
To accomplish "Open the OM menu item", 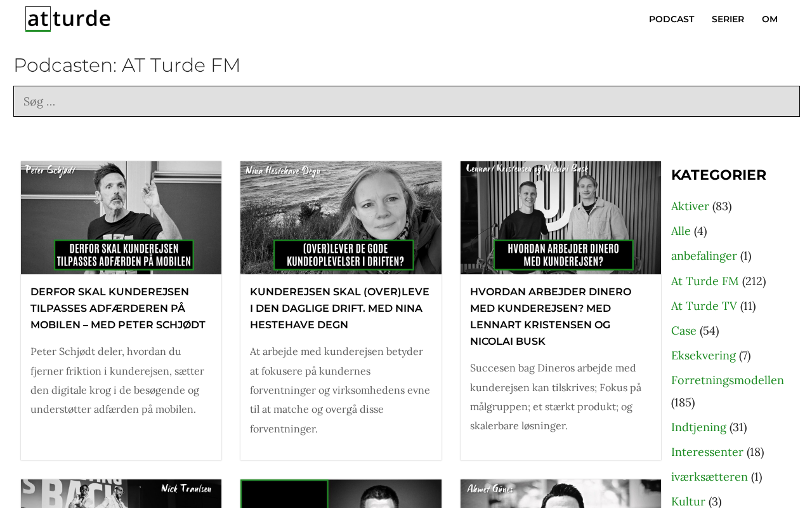I will 769,19.
